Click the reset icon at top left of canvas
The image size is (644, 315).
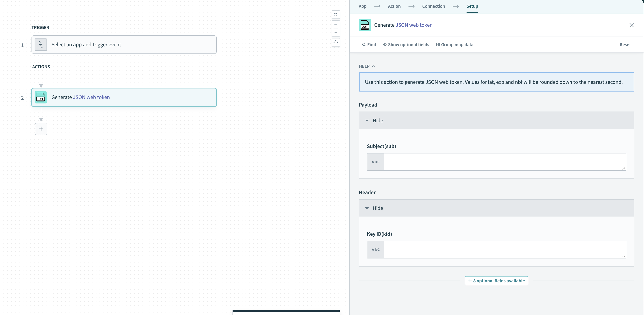click(x=336, y=14)
